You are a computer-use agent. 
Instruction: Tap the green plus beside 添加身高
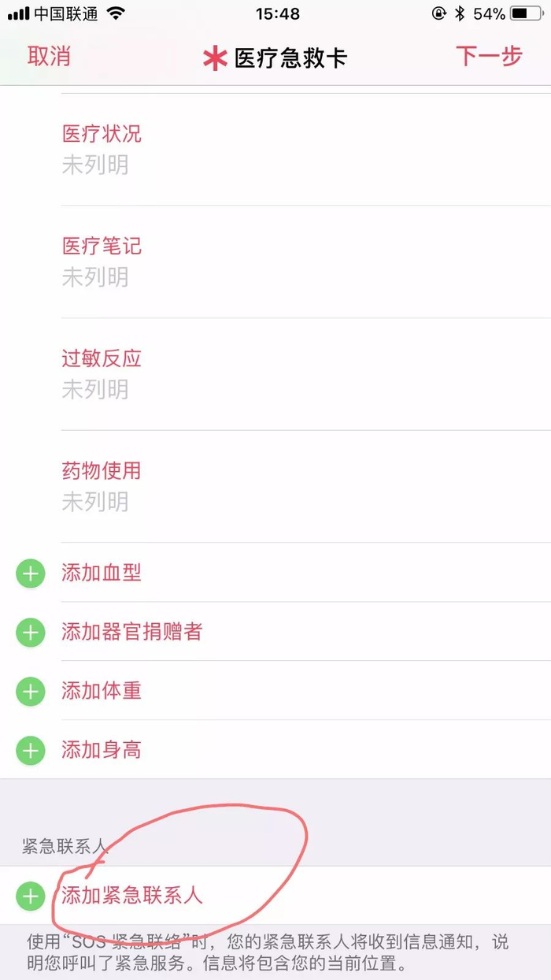pos(31,750)
